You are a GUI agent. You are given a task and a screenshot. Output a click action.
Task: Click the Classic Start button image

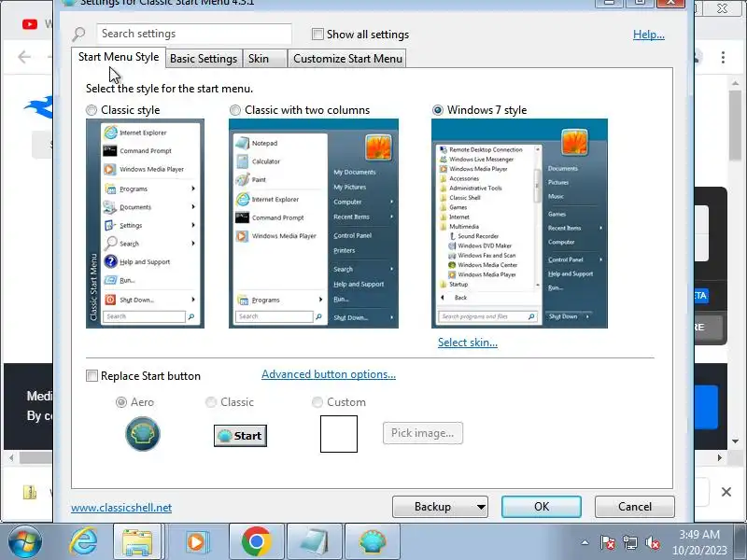click(x=240, y=436)
